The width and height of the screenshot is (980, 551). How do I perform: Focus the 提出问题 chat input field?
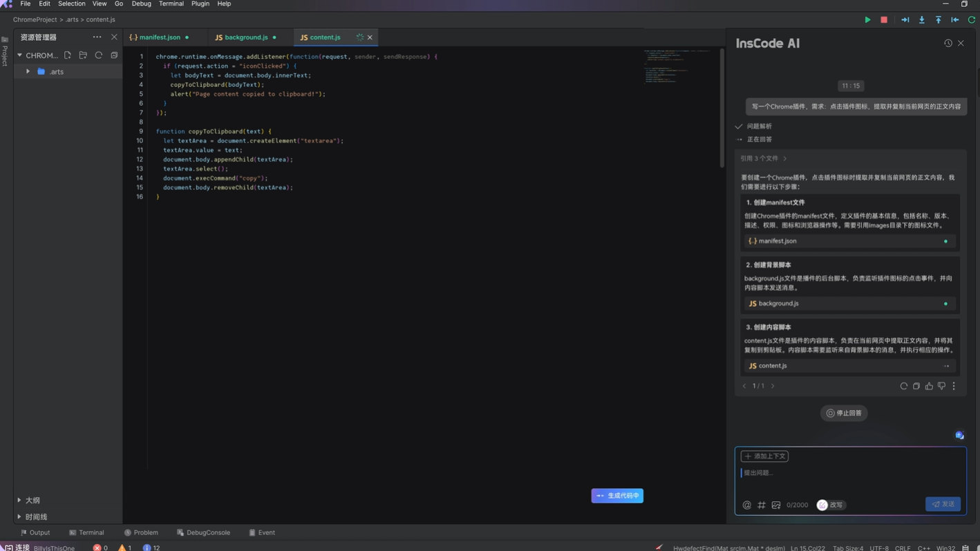(x=850, y=474)
